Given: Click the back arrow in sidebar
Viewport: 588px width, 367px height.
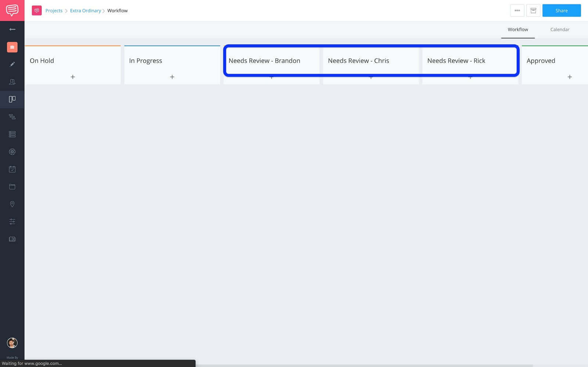Looking at the screenshot, I should point(12,29).
